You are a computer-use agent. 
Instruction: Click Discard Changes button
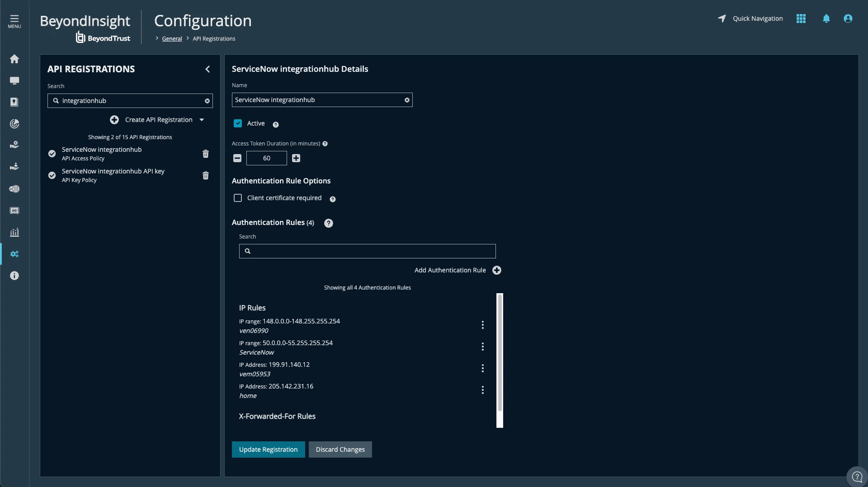point(340,450)
